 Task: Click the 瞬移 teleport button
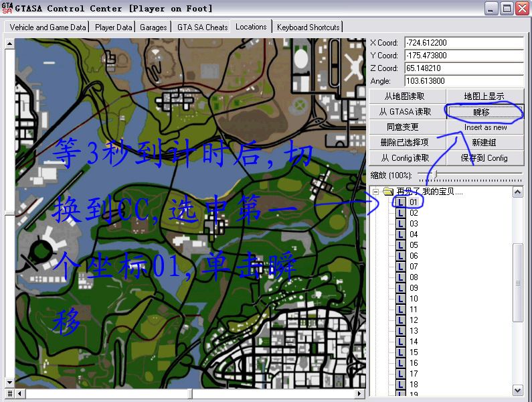pyautogui.click(x=485, y=111)
